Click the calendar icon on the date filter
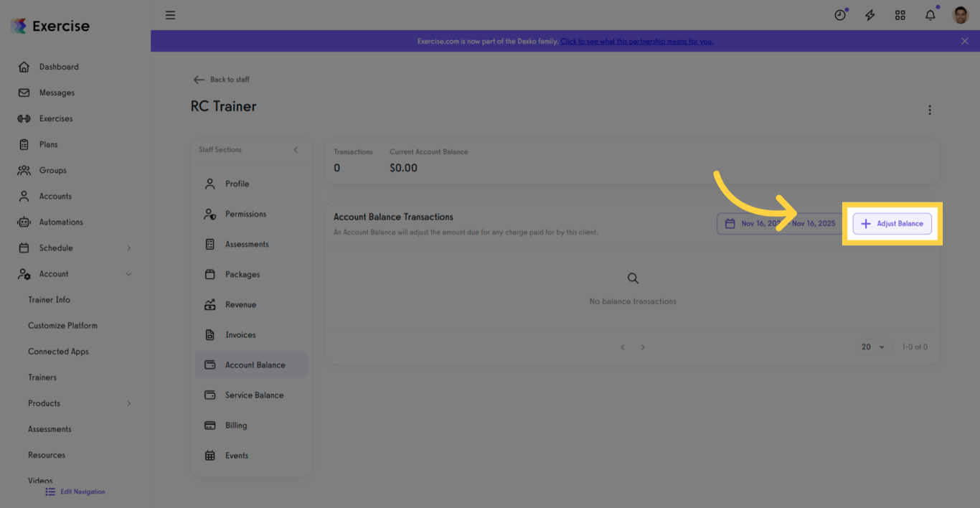 (729, 223)
